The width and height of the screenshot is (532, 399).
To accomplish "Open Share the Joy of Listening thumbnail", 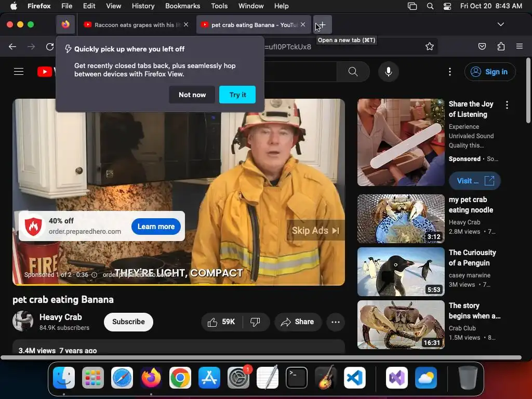I will point(401,142).
